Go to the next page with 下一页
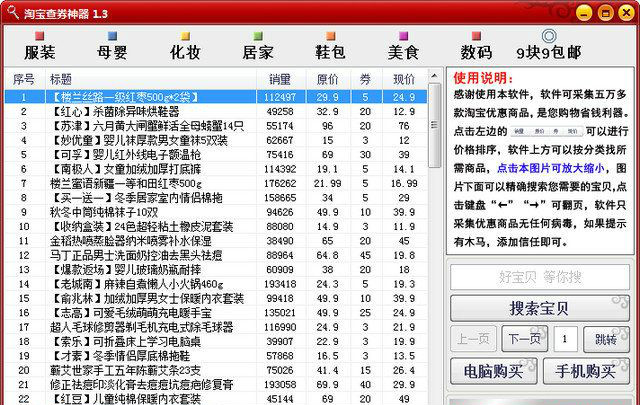 [x=524, y=339]
